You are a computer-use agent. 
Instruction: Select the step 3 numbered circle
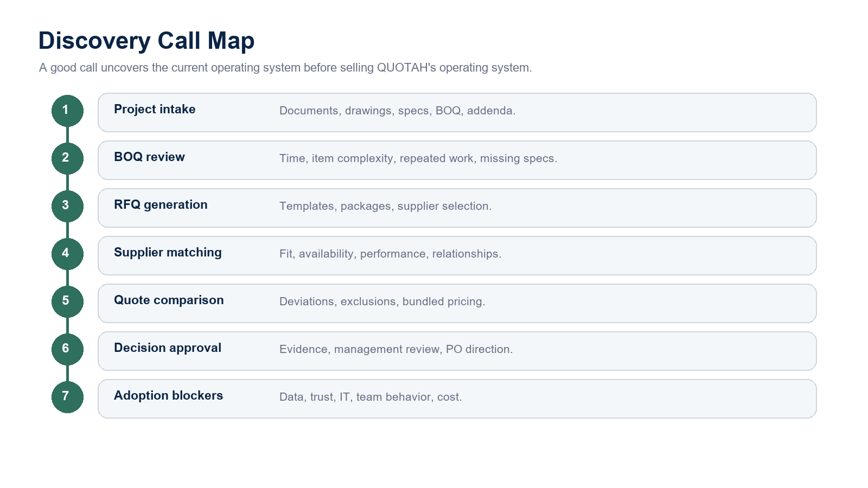[x=67, y=206]
